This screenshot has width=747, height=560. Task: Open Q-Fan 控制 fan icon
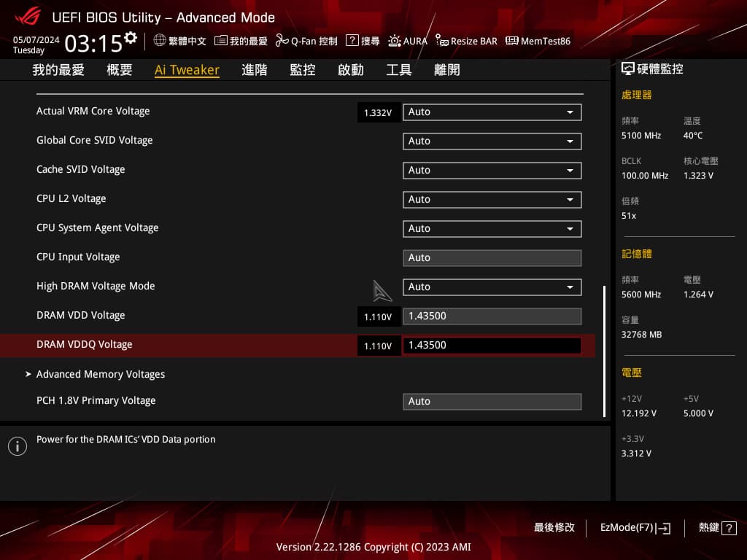(x=282, y=41)
